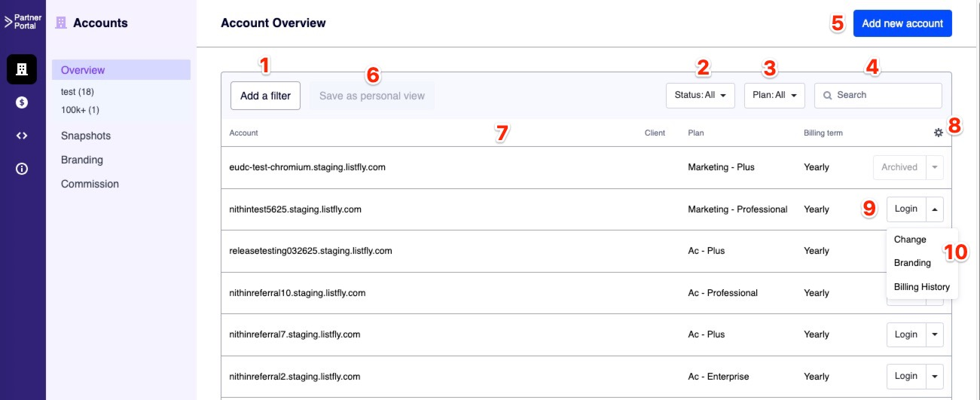Open dropdown arrow for nithinreferral7 account
This screenshot has height=400, width=980.
[935, 334]
